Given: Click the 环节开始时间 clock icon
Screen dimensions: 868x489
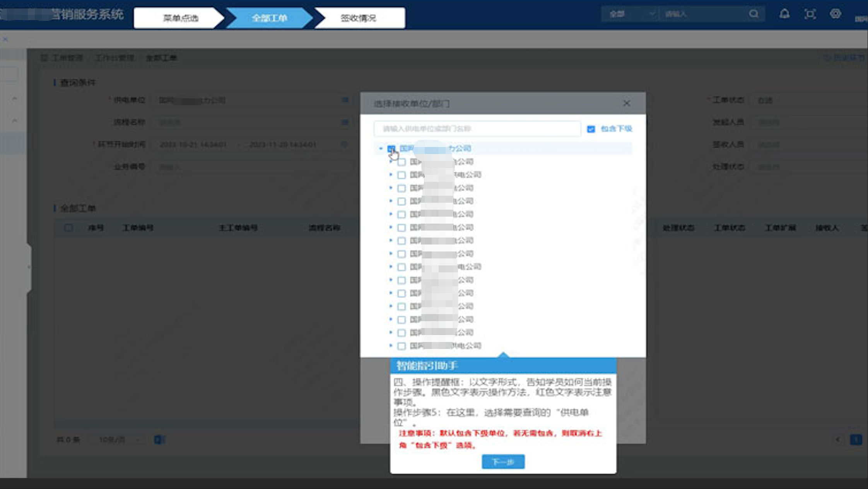Looking at the screenshot, I should point(344,144).
